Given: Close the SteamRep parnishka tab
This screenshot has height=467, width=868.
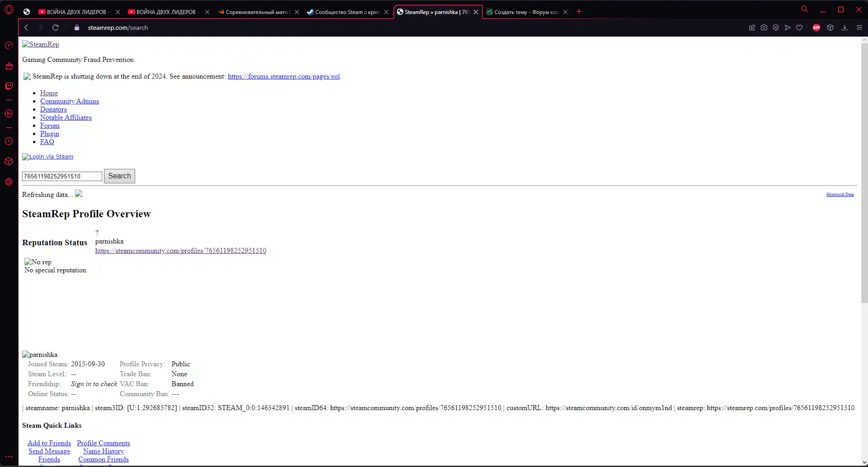Looking at the screenshot, I should (476, 12).
